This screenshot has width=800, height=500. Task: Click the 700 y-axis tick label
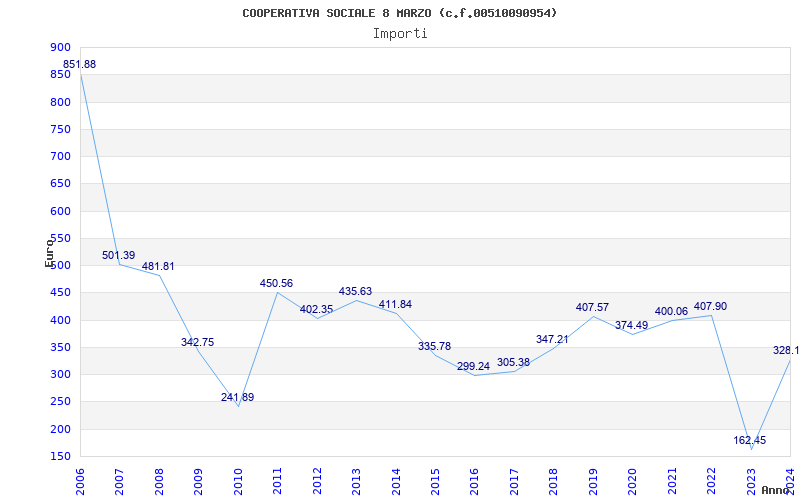(x=60, y=157)
